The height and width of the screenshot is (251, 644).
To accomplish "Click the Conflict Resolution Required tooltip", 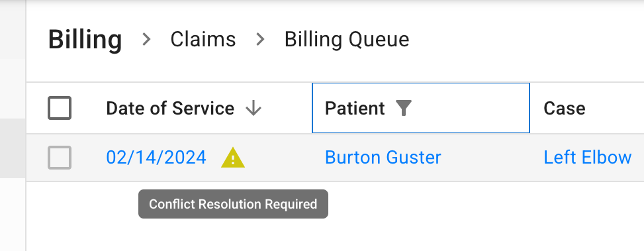I will click(233, 204).
